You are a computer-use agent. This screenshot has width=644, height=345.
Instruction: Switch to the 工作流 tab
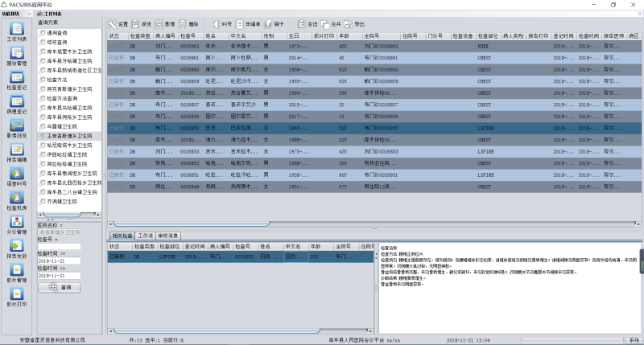145,235
